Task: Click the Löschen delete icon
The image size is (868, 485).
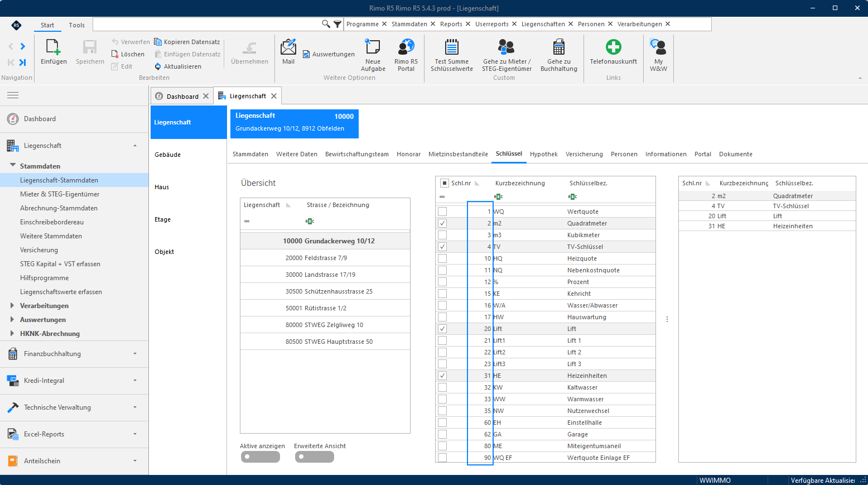Action: (x=115, y=54)
